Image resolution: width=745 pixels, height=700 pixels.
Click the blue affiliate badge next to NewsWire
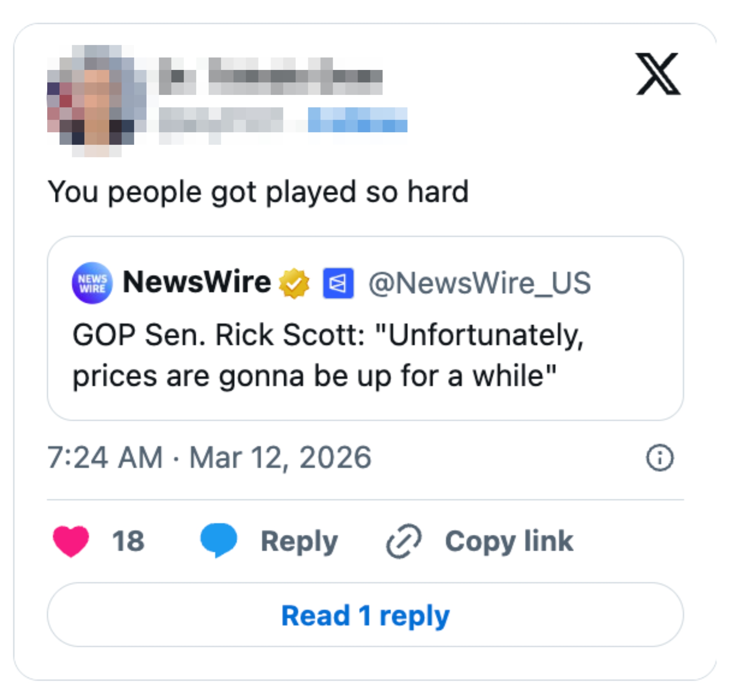click(x=338, y=283)
